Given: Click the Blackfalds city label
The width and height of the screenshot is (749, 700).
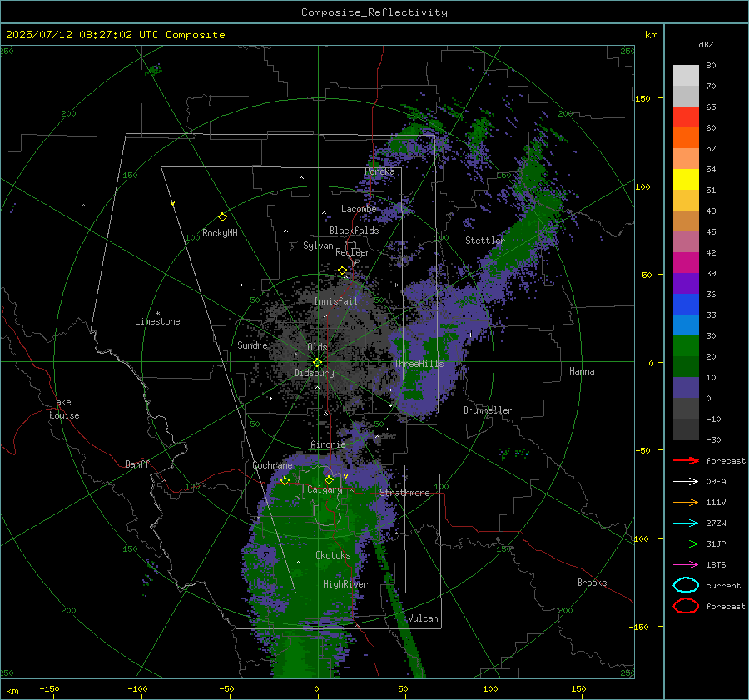Looking at the screenshot, I should pos(354,231).
